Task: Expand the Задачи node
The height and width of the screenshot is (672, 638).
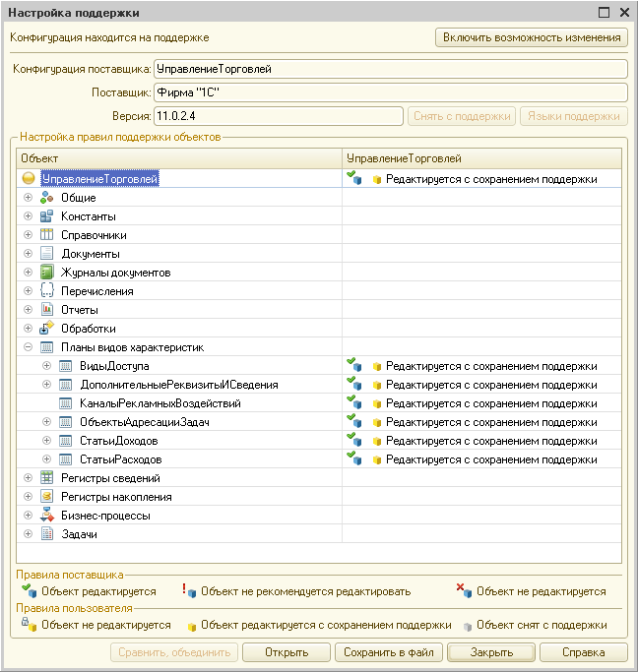Action: [29, 533]
